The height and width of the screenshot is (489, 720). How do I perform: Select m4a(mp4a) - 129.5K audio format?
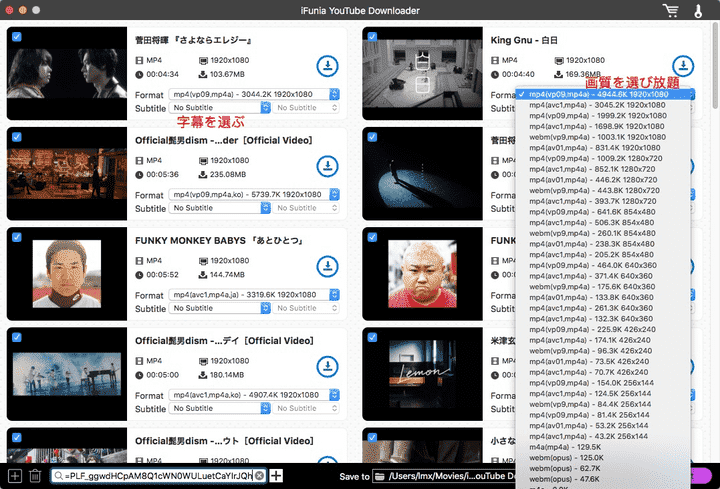click(x=602, y=447)
